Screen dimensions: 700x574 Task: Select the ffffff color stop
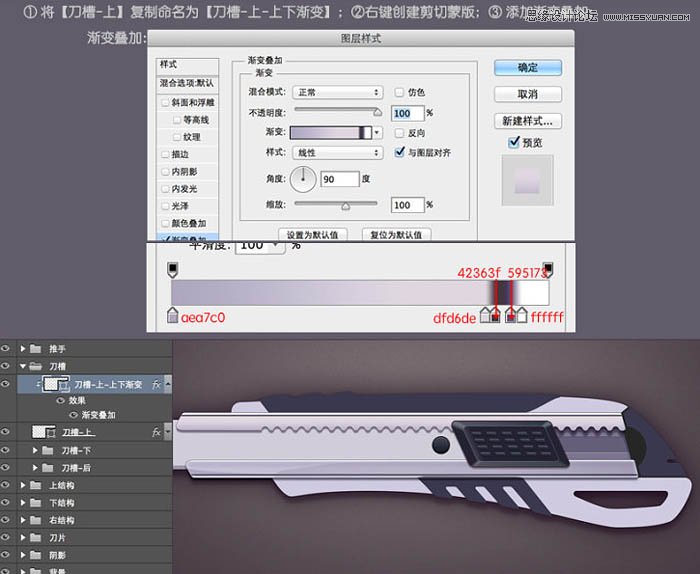pyautogui.click(x=521, y=315)
